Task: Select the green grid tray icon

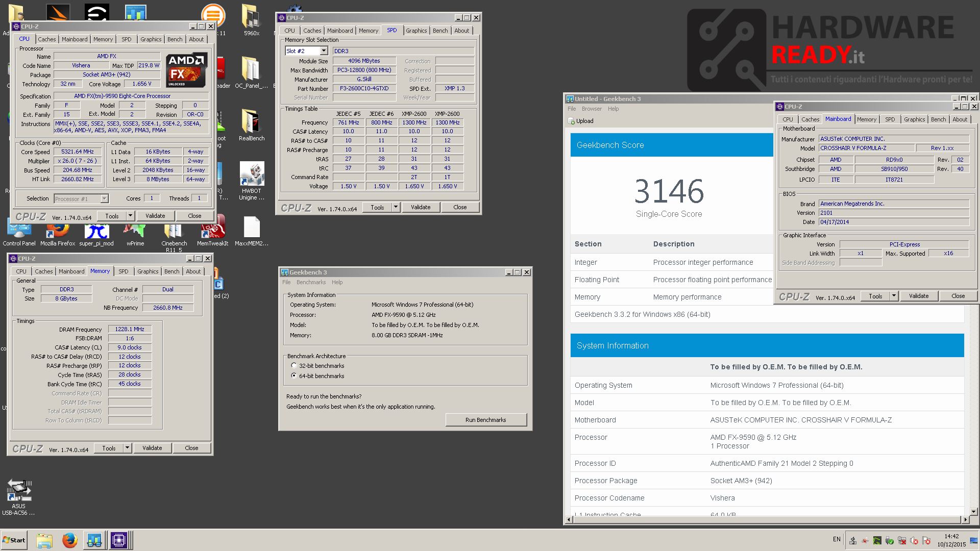Action: pos(877,540)
